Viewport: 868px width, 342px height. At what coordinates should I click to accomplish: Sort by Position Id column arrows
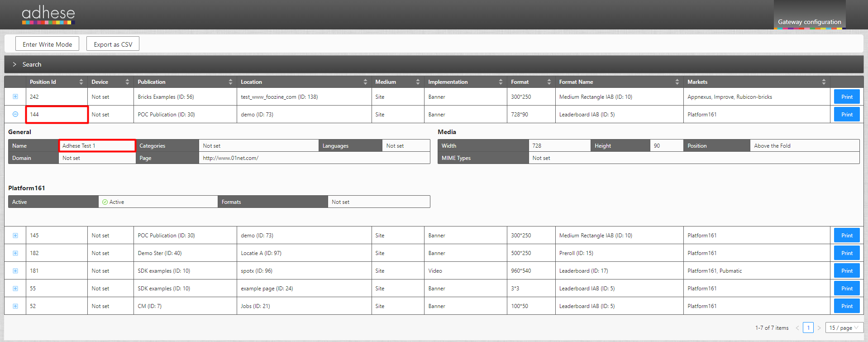(x=81, y=82)
